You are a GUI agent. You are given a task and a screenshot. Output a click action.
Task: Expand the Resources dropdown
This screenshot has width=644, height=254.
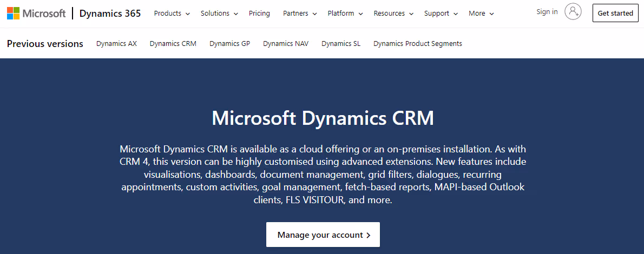click(x=393, y=14)
